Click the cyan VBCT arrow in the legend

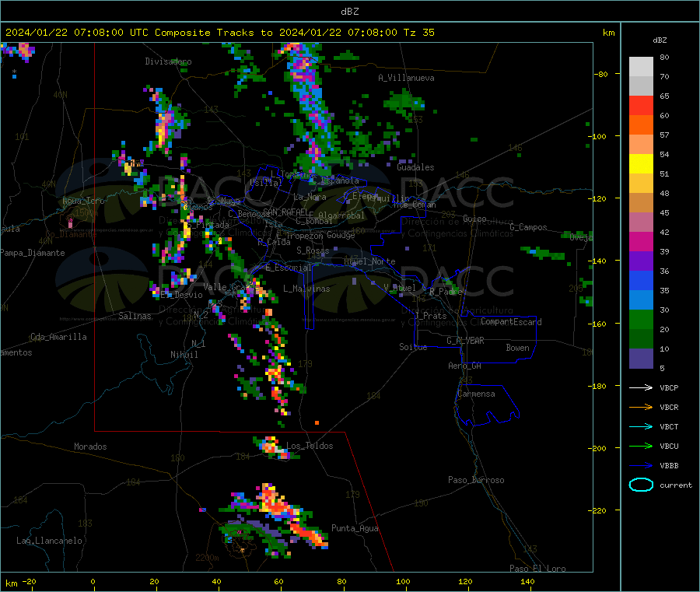point(641,426)
